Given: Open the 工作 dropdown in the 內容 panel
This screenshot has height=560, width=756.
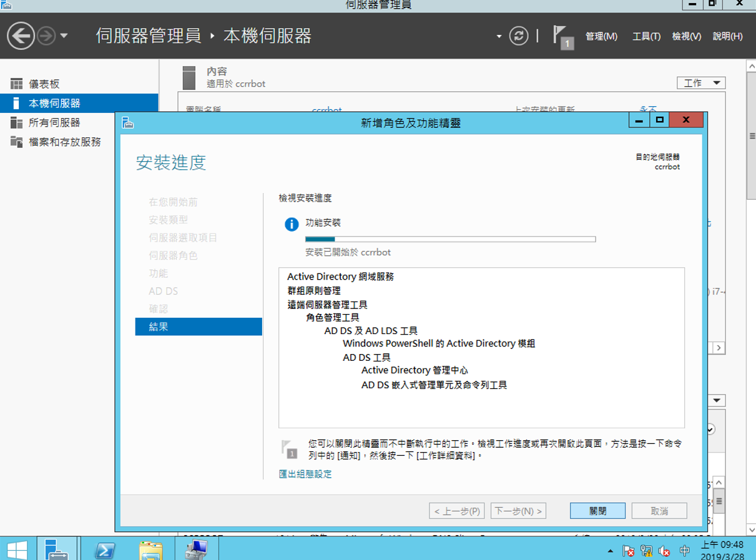Looking at the screenshot, I should point(701,83).
